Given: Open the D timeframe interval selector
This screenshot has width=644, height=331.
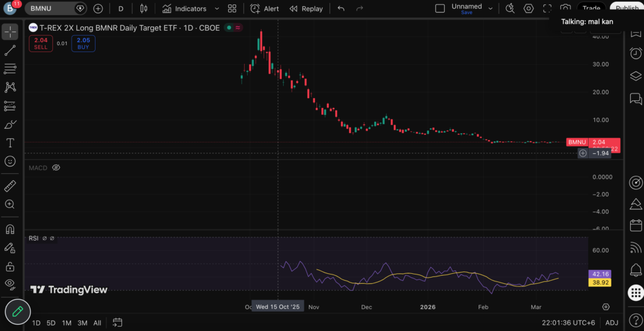Looking at the screenshot, I should point(121,9).
